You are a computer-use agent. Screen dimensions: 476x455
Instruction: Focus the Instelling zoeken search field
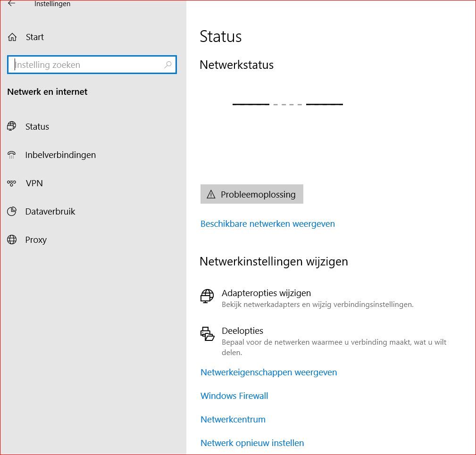pos(87,65)
